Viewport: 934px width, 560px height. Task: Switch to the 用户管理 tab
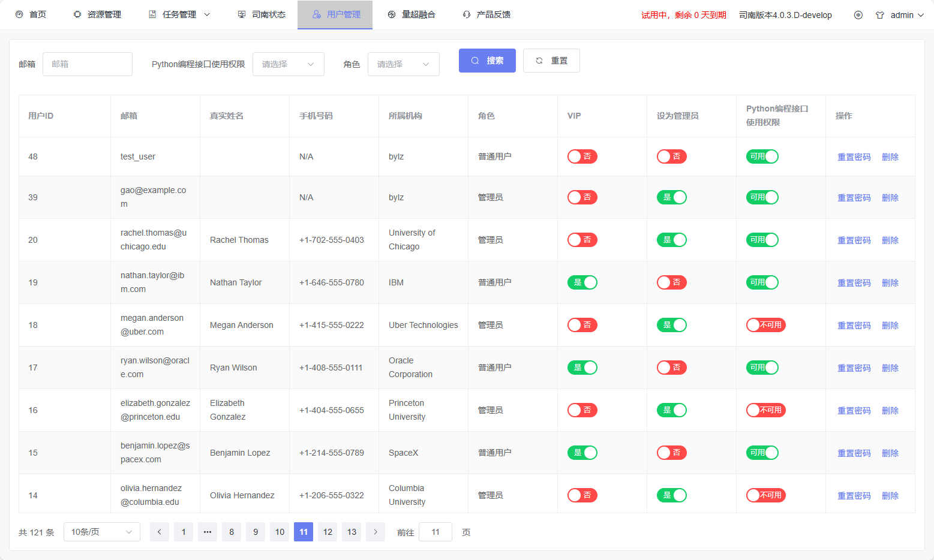tap(335, 14)
